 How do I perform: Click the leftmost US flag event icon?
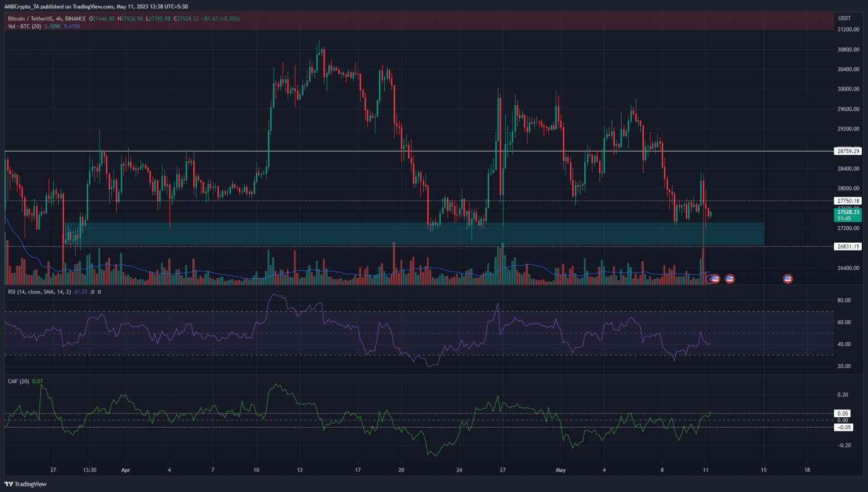(715, 279)
